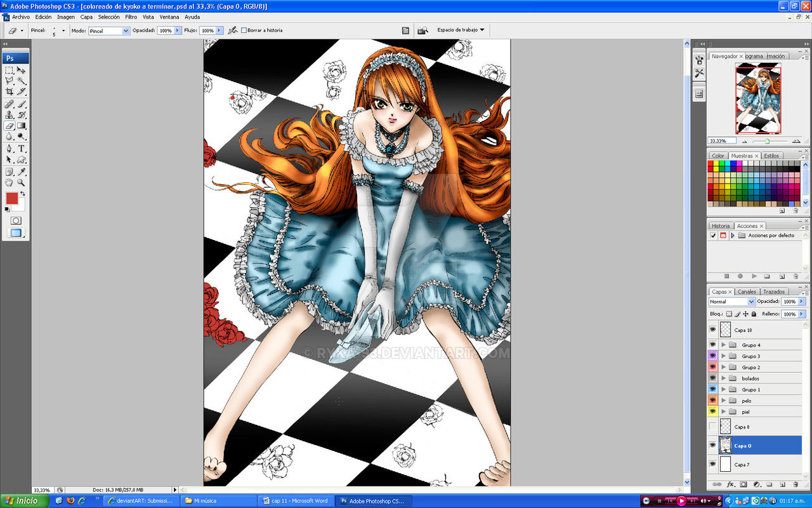
Task: Click the layer style fx button
Action: pos(731,485)
